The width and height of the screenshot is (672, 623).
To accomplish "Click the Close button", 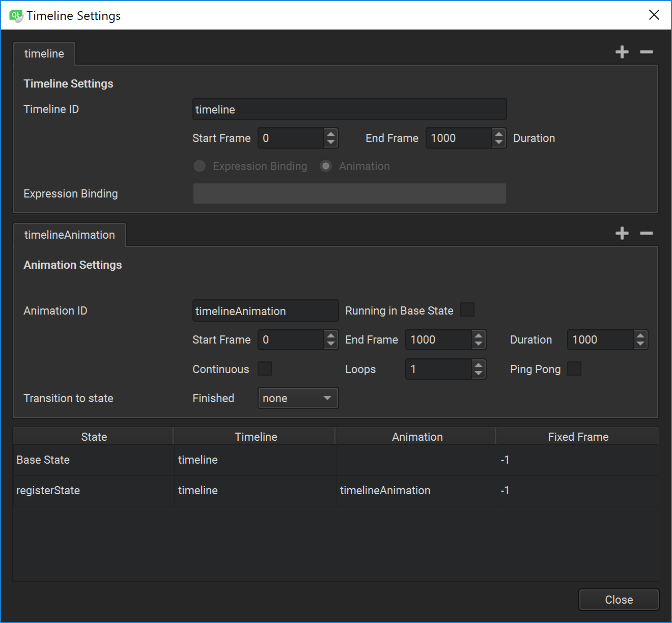I will coord(619,599).
